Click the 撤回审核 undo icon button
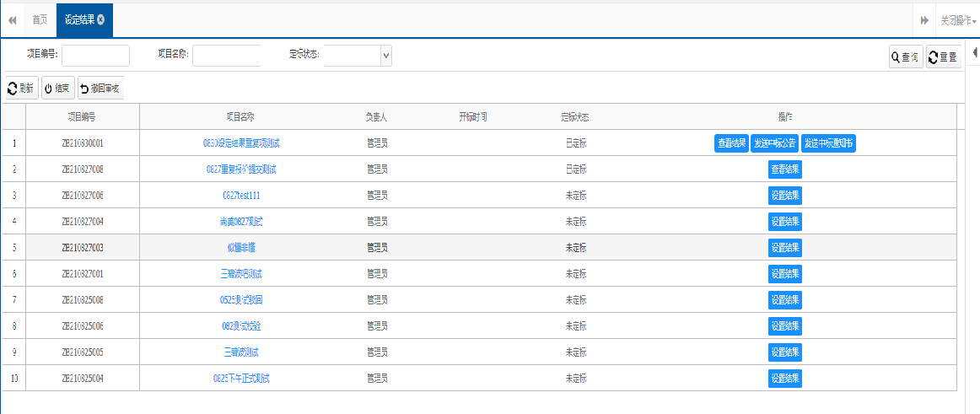This screenshot has height=414, width=980. (x=100, y=89)
